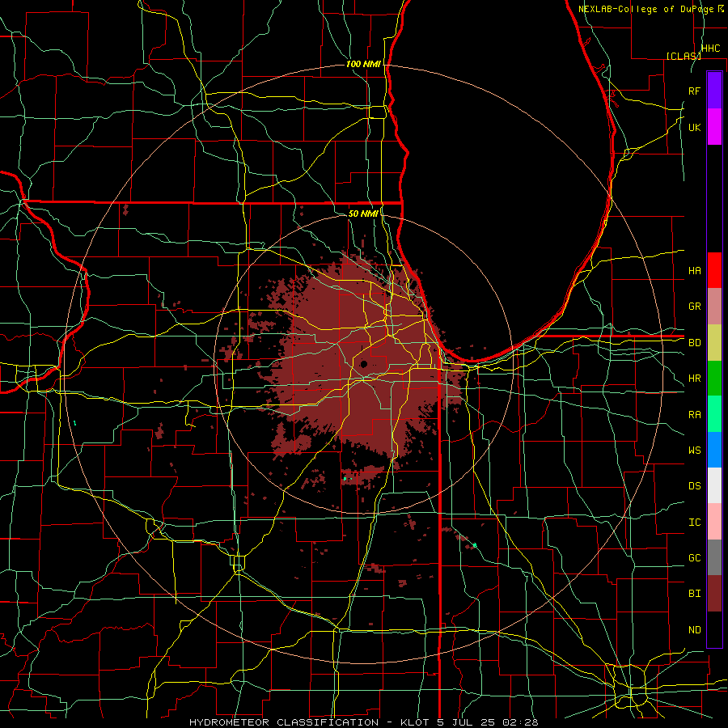
Task: Click the GC legend label
Action: pyautogui.click(x=695, y=557)
